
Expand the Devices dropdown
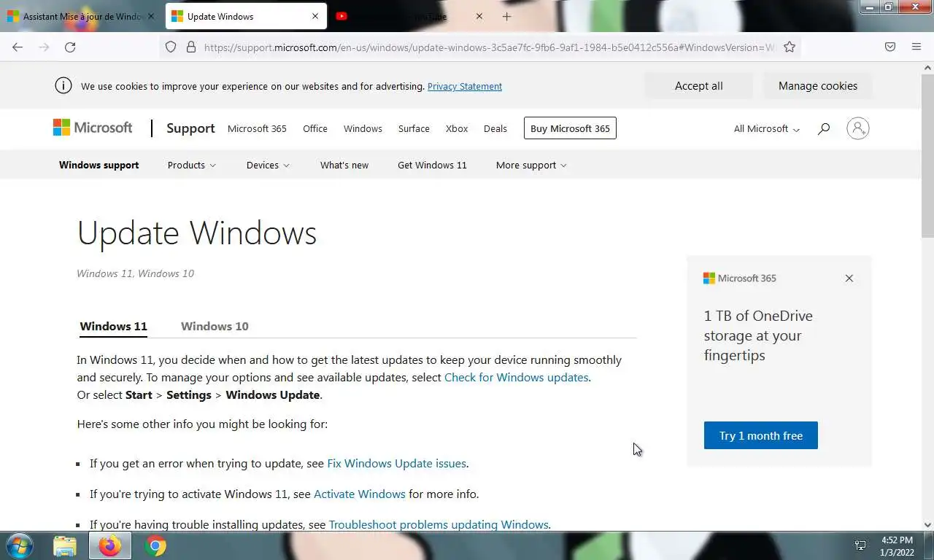268,166
